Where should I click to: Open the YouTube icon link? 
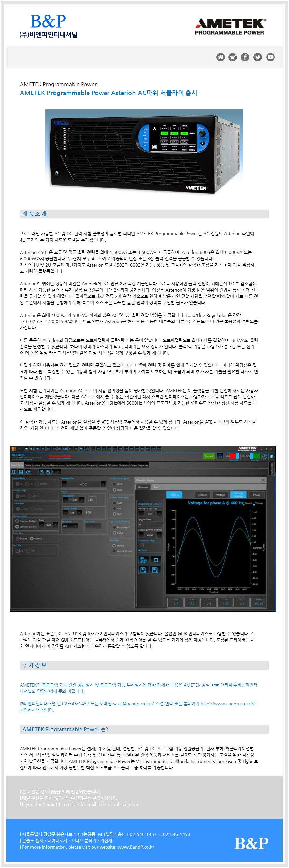270,57
